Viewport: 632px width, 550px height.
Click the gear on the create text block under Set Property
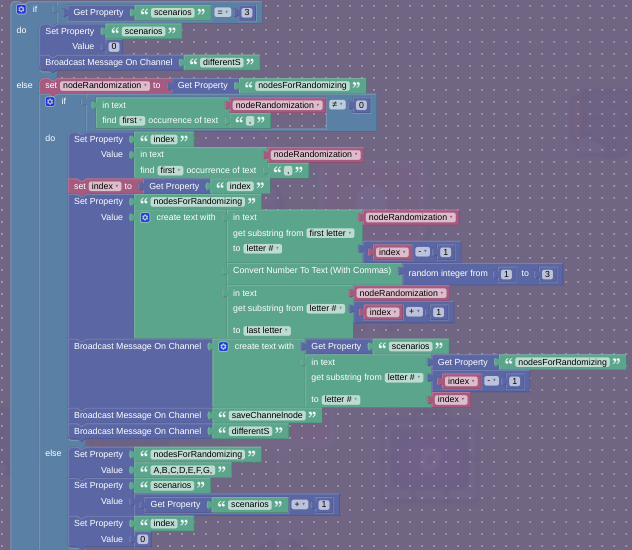click(145, 217)
